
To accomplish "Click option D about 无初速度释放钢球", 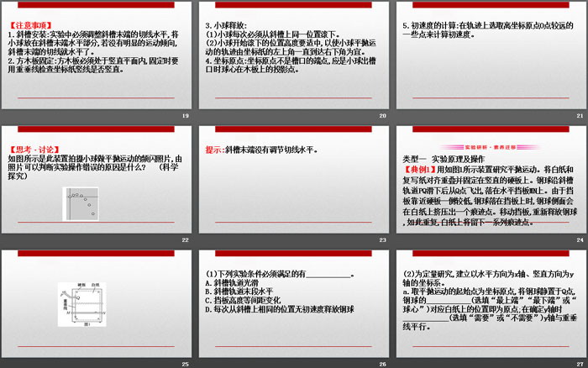I will click(280, 309).
